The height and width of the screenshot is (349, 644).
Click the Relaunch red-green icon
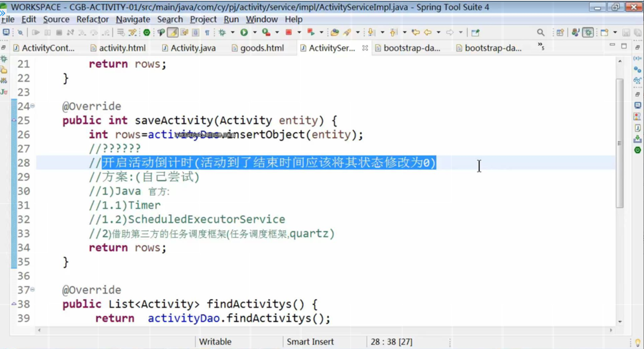pos(310,32)
